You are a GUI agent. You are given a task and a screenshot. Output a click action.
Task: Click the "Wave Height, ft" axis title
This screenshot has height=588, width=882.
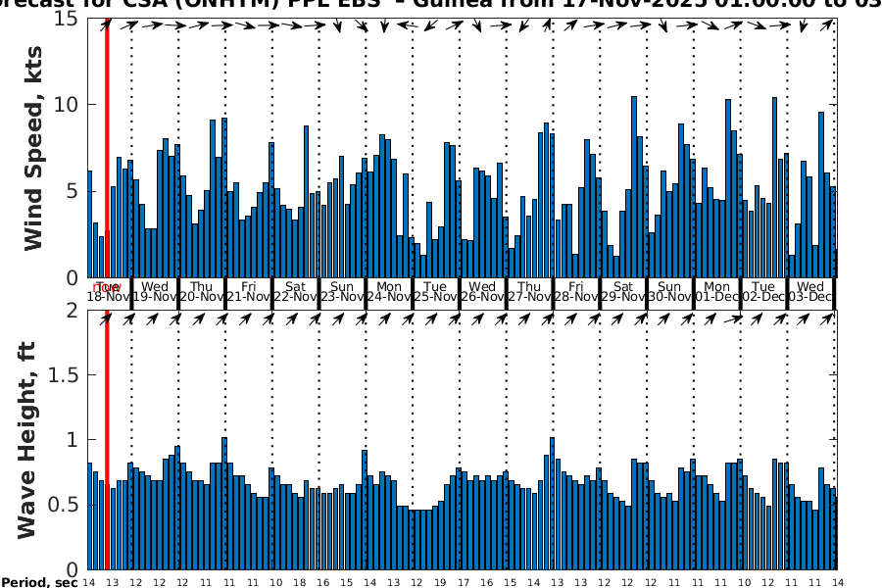[x=29, y=439]
